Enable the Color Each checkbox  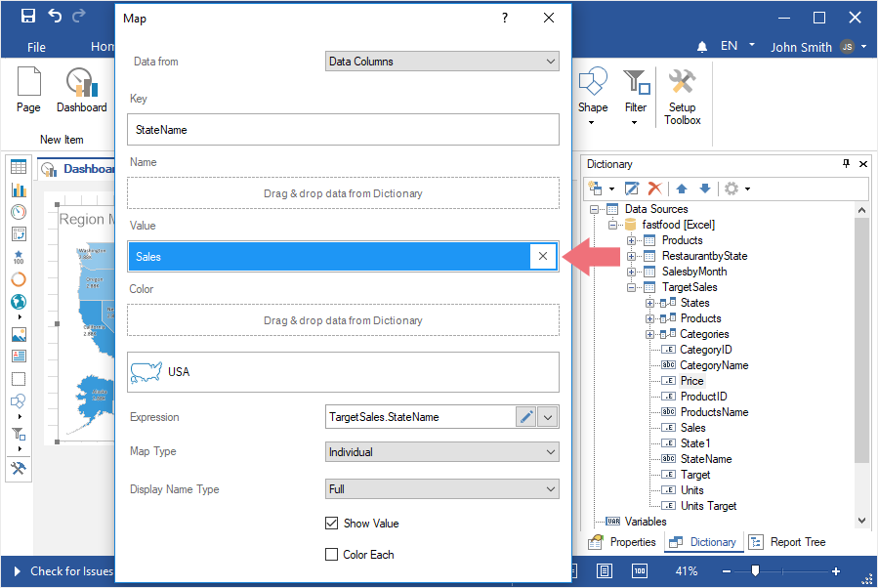pyautogui.click(x=331, y=555)
